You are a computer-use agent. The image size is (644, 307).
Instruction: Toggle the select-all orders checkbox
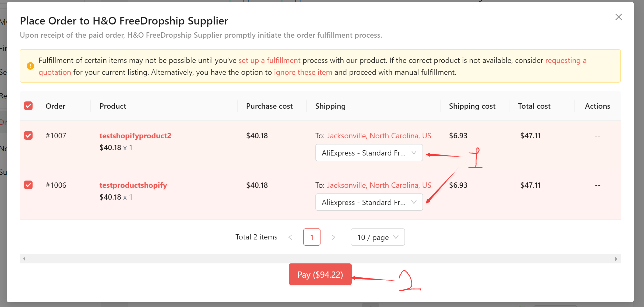click(28, 106)
